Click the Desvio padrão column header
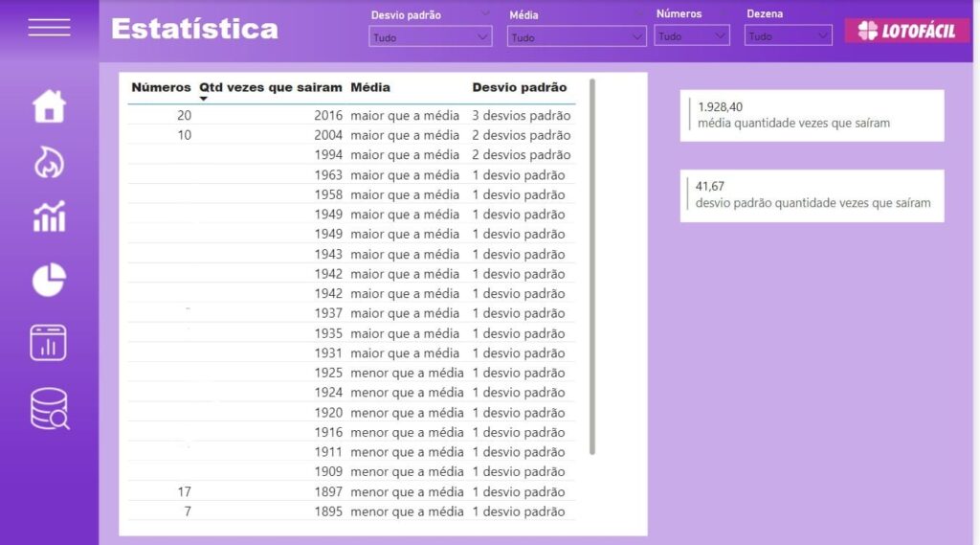The width and height of the screenshot is (980, 545). point(519,87)
